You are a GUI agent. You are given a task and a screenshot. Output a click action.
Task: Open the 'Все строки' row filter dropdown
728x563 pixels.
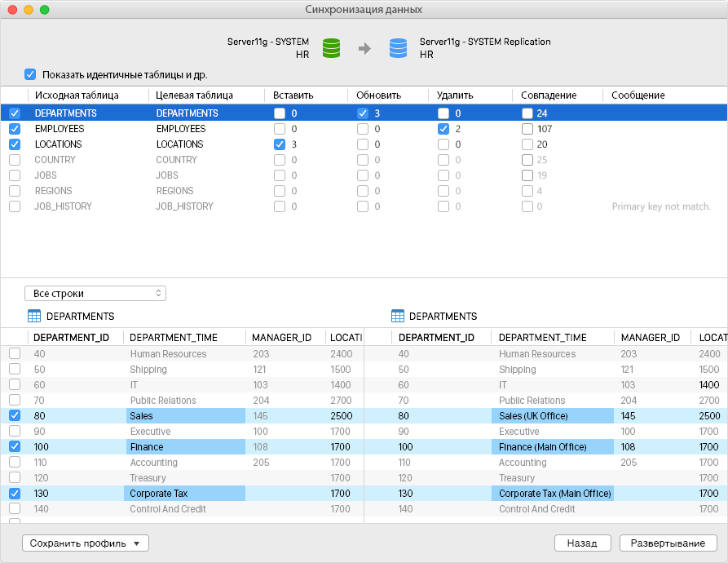[95, 293]
